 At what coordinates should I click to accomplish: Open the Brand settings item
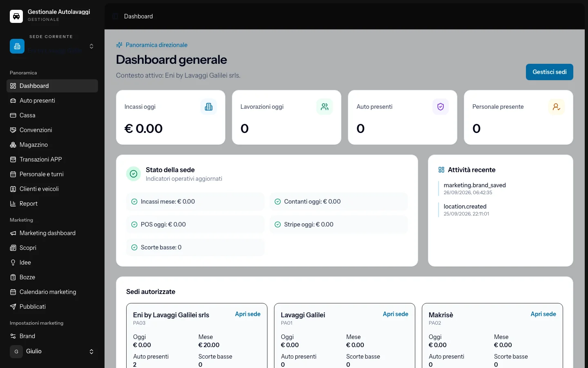52,336
